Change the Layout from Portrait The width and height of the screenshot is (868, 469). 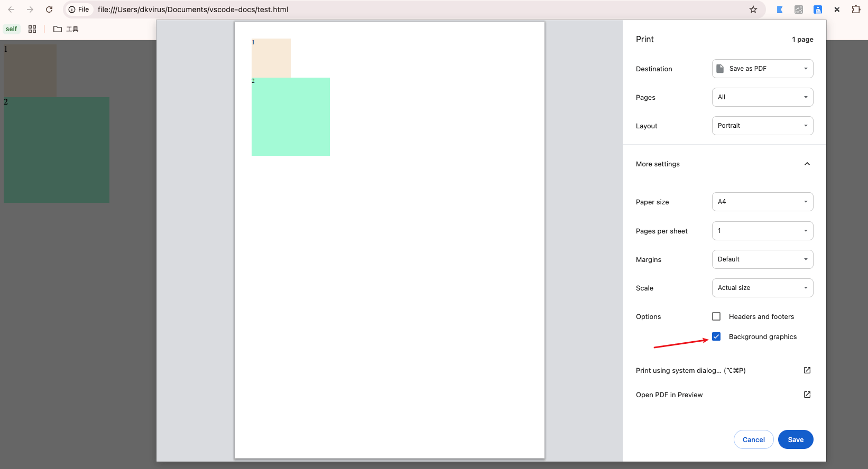pyautogui.click(x=762, y=126)
